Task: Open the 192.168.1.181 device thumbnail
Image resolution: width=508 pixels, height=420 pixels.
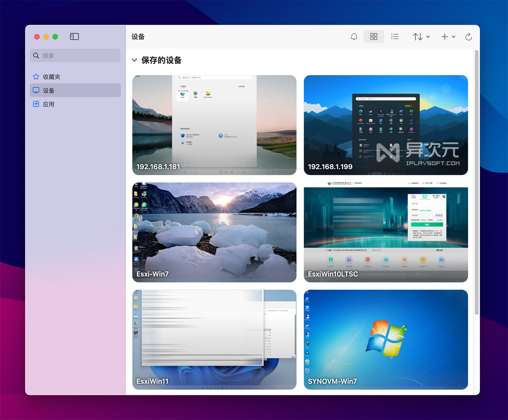Action: [214, 125]
